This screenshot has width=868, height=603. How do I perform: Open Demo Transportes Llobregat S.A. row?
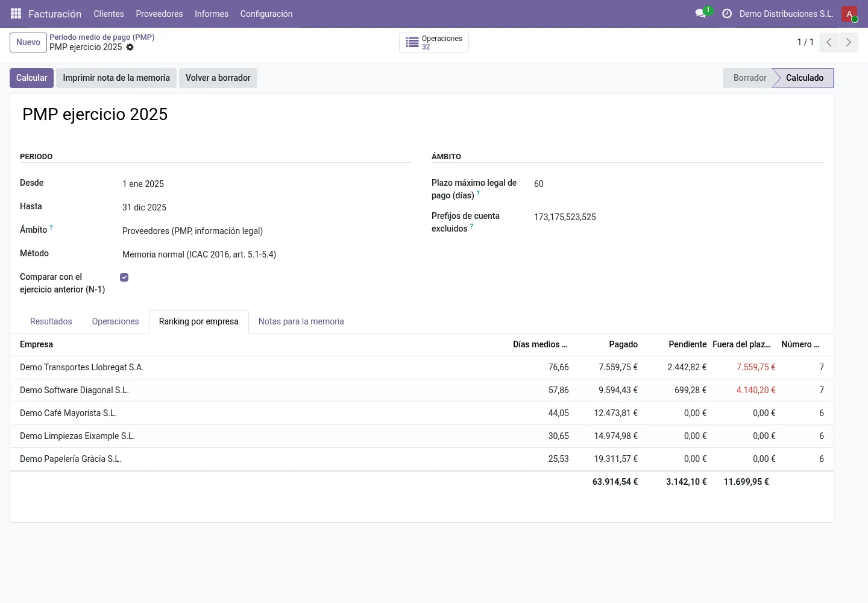(422, 367)
